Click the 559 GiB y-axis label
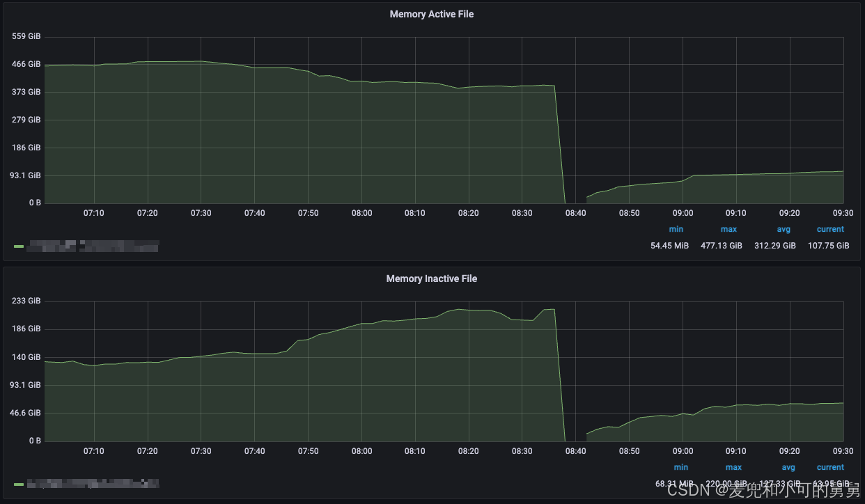 [x=26, y=36]
